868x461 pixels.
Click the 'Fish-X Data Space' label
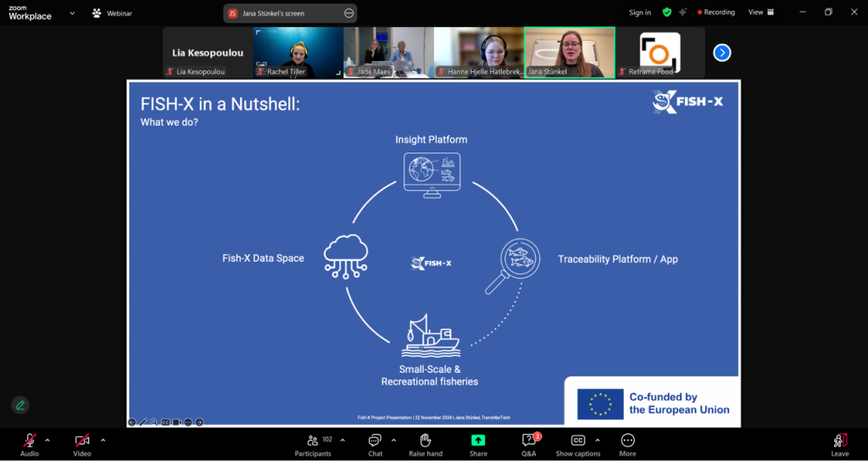point(263,258)
